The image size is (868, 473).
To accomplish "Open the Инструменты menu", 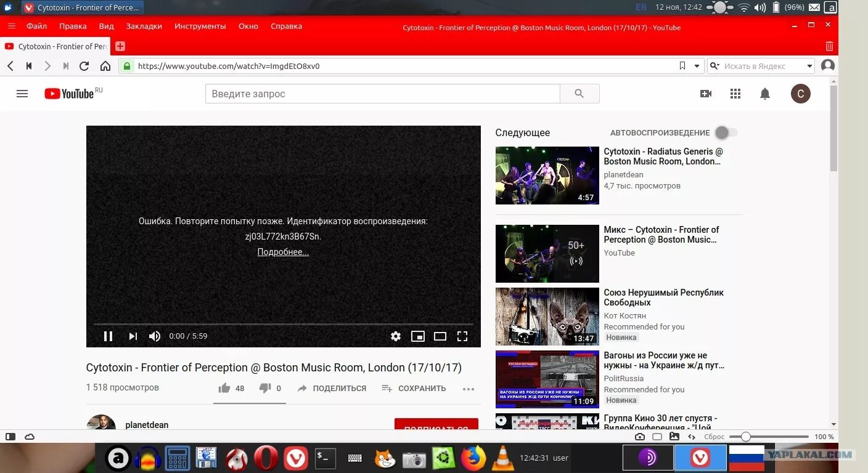I will 200,26.
